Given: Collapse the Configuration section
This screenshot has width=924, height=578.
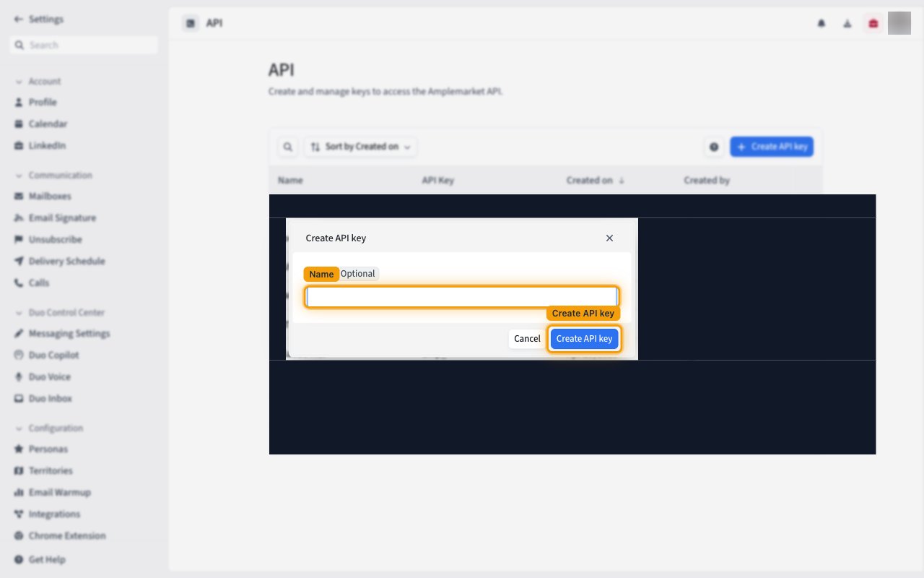Looking at the screenshot, I should point(19,428).
